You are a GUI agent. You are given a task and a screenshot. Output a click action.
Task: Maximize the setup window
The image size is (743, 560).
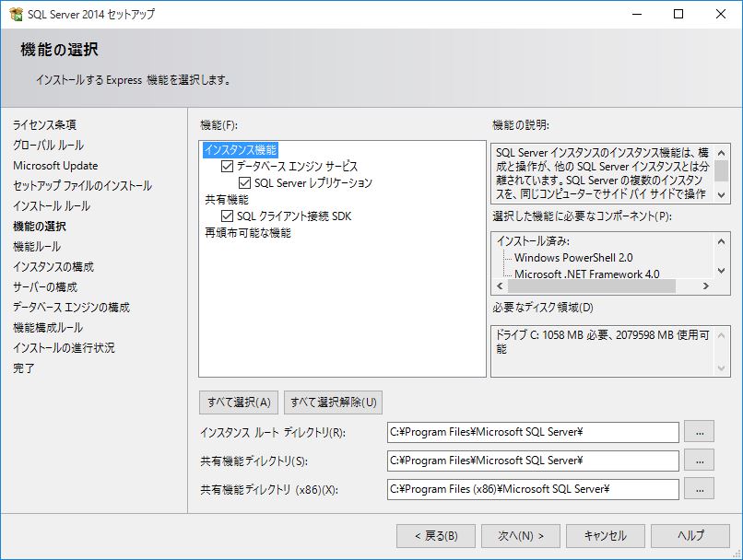pyautogui.click(x=678, y=14)
